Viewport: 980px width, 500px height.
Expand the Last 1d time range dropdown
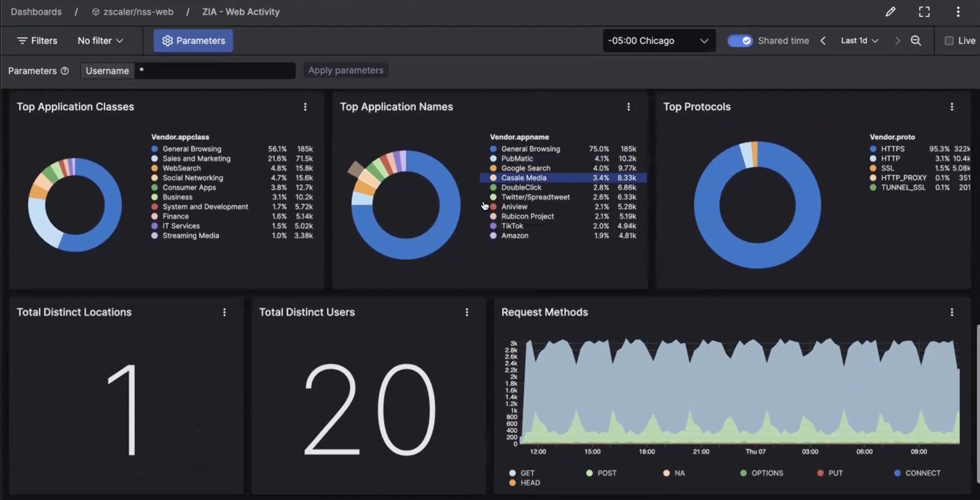(859, 41)
